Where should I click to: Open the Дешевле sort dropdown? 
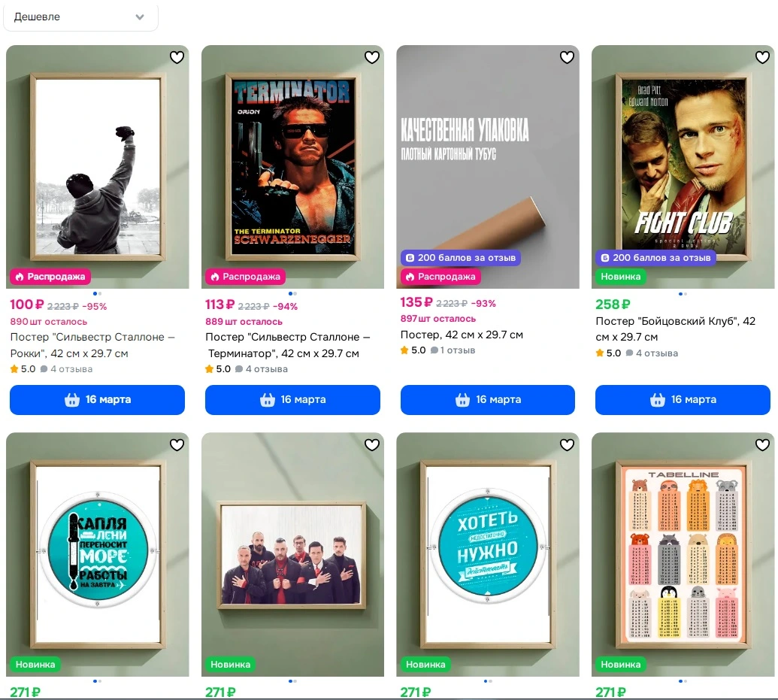pos(80,17)
